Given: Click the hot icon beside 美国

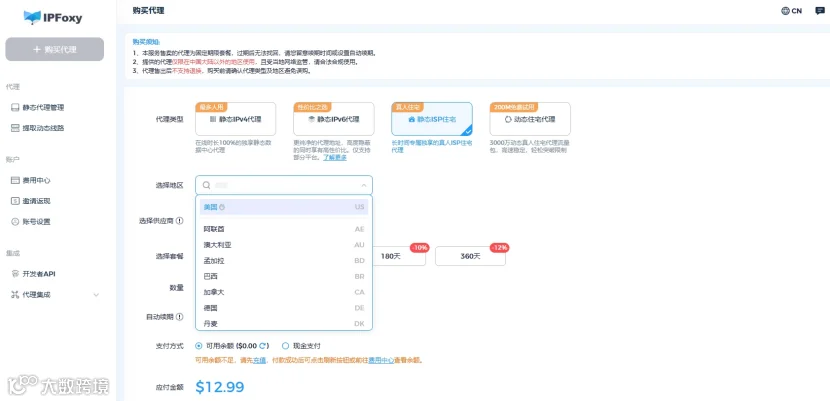Looking at the screenshot, I should tap(222, 207).
